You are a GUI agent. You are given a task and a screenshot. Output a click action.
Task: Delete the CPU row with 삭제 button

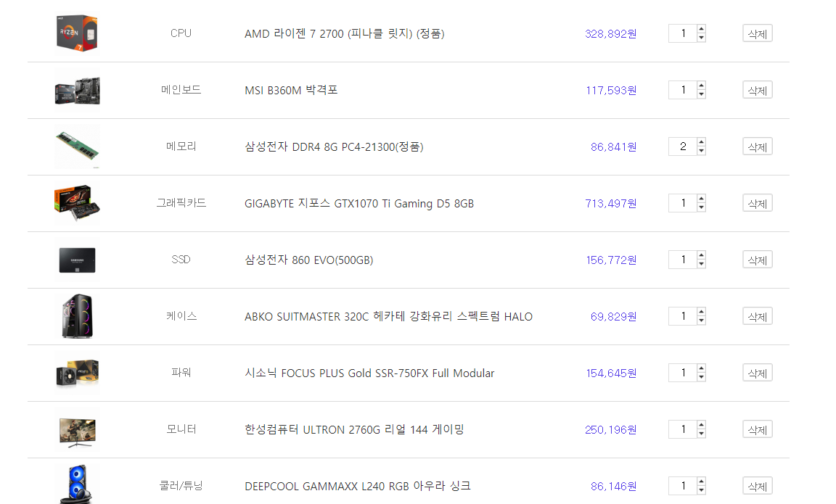(x=757, y=33)
